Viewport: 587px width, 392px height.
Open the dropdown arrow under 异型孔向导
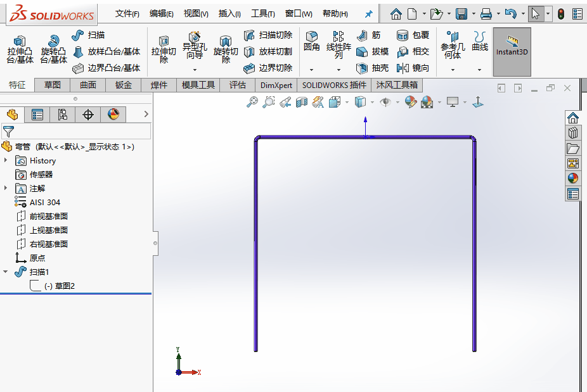click(x=195, y=70)
